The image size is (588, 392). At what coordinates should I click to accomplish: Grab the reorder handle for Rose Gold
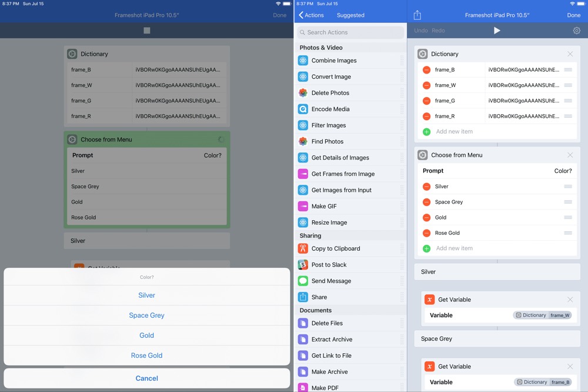tap(568, 233)
